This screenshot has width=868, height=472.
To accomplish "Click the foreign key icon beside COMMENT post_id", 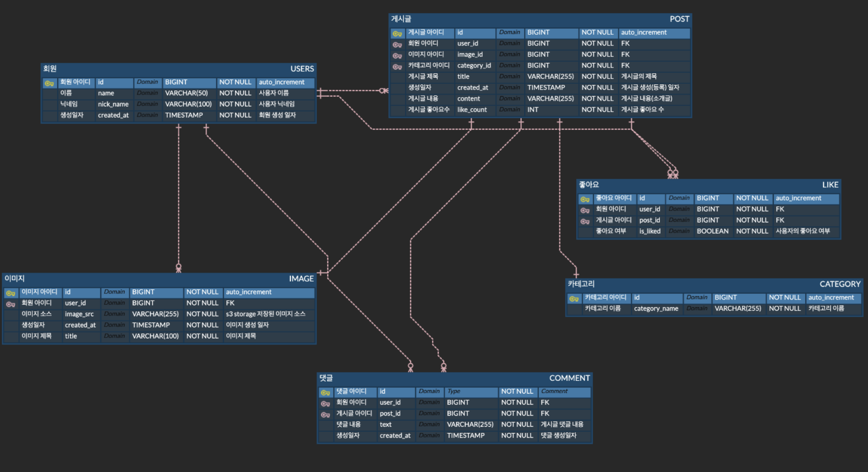I will (x=325, y=415).
